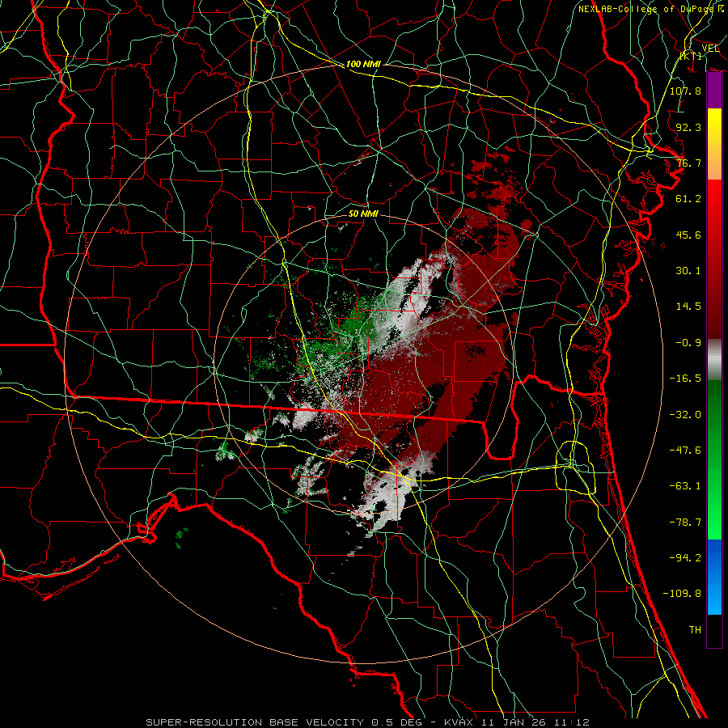Click the blue segment of the color bar

(714, 577)
